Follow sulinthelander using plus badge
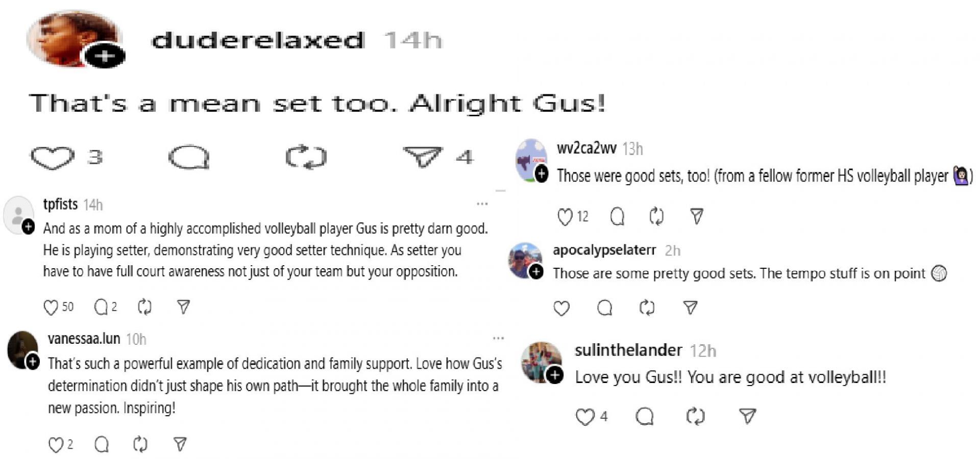Image resolution: width=980 pixels, height=459 pixels. click(555, 375)
